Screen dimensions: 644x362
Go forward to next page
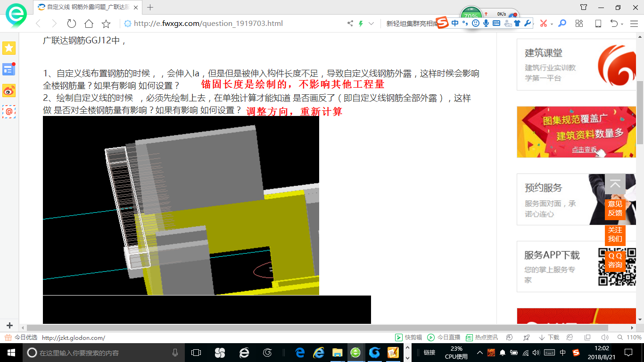[54, 24]
